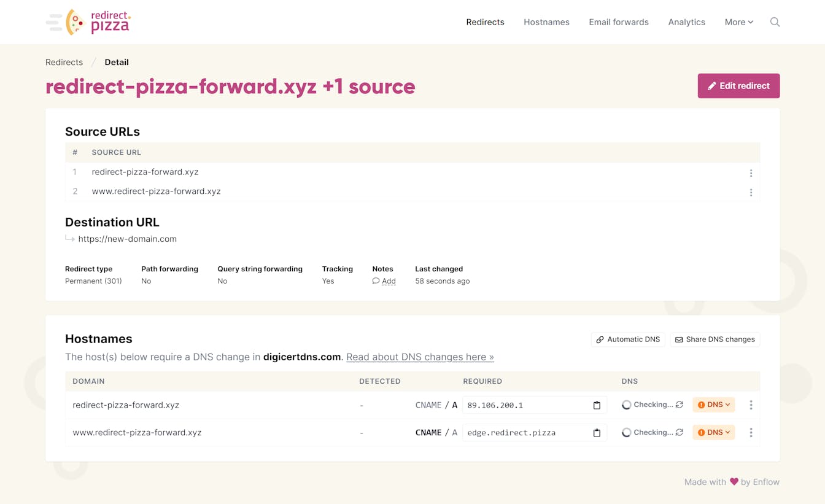Open the Analytics section
This screenshot has height=504, width=825.
coord(686,21)
